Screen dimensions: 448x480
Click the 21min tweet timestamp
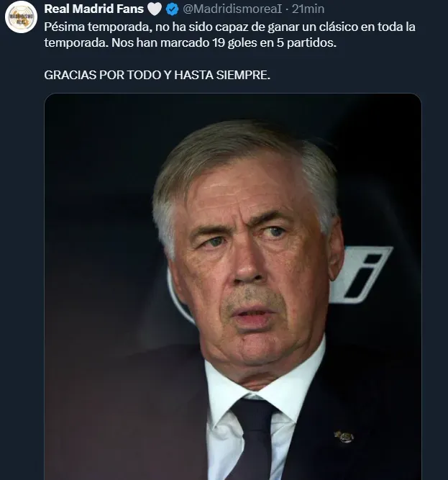[308, 10]
